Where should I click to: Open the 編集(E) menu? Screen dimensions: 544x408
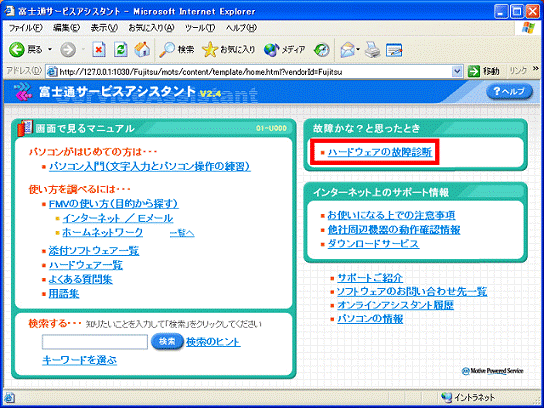tap(66, 28)
